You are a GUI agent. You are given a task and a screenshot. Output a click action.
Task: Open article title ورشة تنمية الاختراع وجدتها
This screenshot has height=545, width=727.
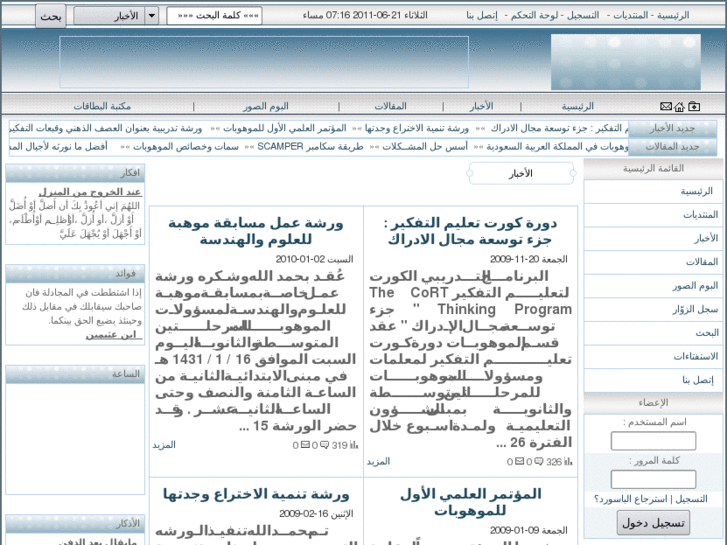click(x=256, y=494)
